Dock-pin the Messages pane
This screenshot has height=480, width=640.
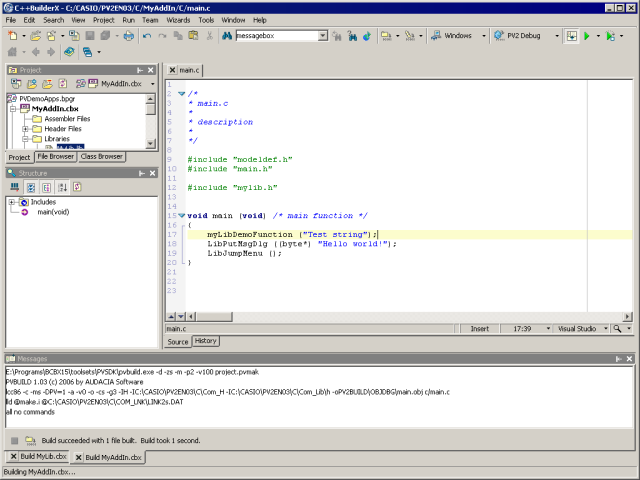[x=619, y=359]
